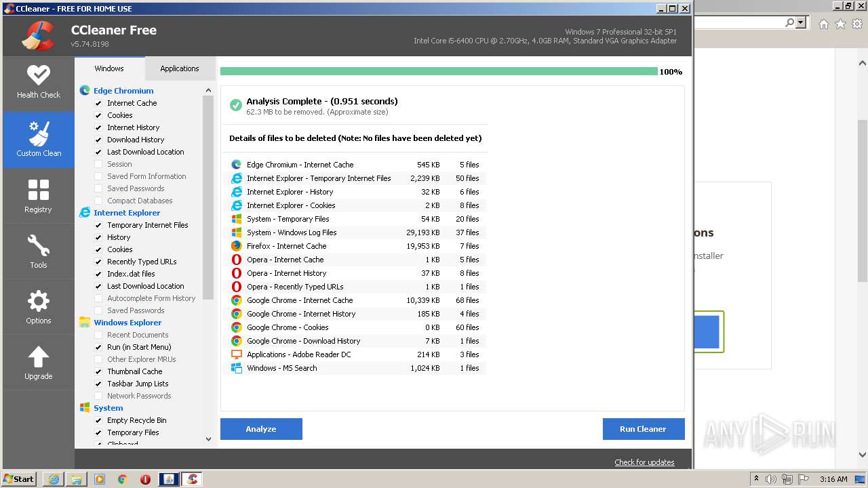
Task: Click the Windows - MS Search icon
Action: click(x=237, y=368)
